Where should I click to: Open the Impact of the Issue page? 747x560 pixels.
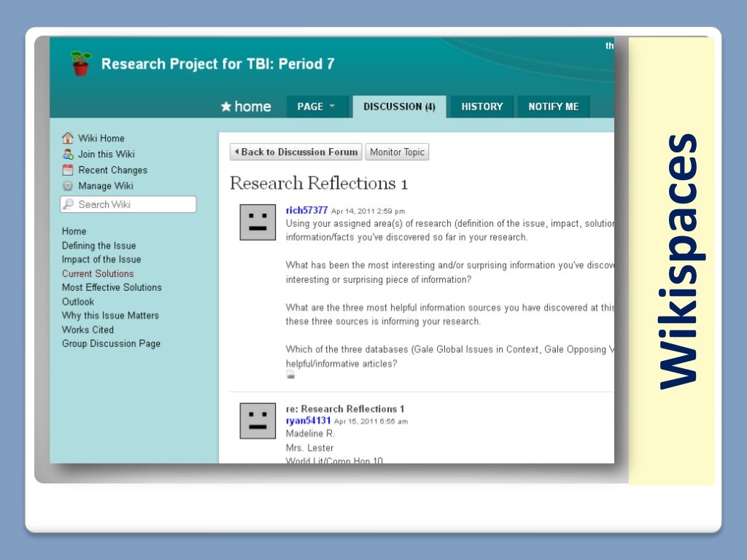[x=101, y=259]
